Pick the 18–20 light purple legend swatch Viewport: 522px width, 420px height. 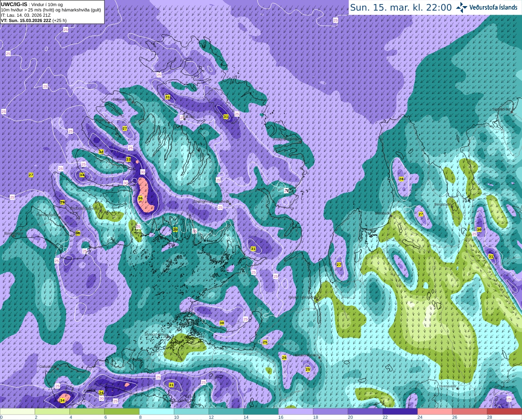pyautogui.click(x=331, y=411)
